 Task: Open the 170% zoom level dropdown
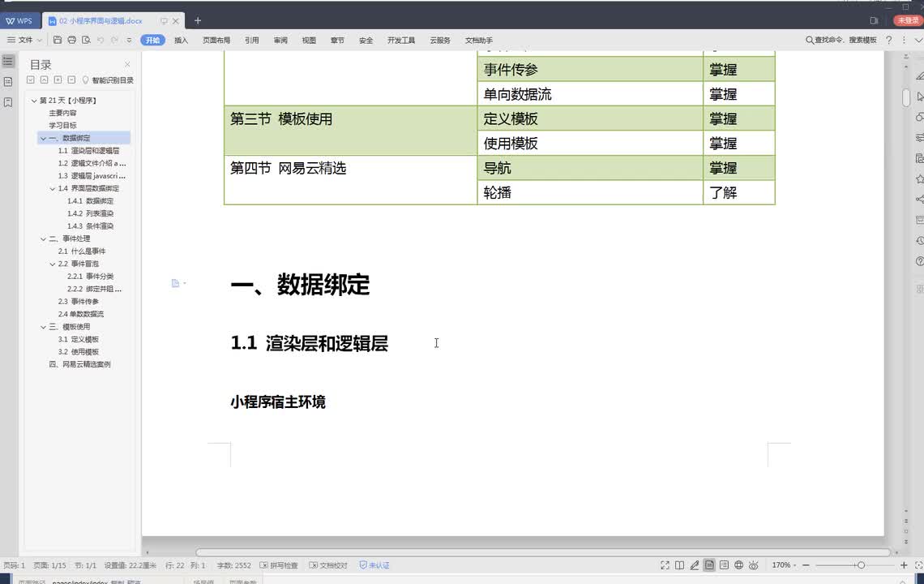(784, 565)
